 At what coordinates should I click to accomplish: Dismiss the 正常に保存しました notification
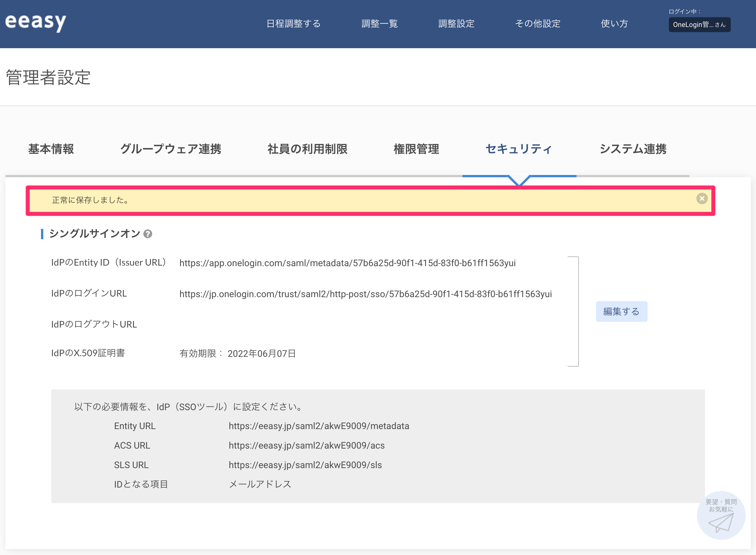[x=702, y=198]
